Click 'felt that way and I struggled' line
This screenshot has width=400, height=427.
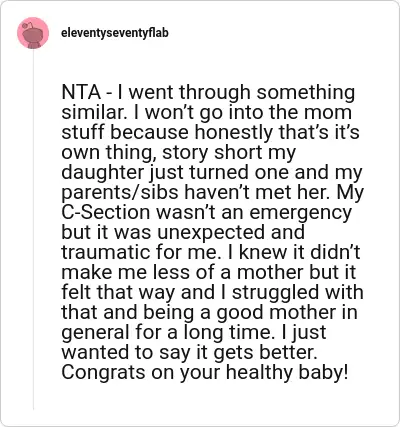tap(212, 293)
